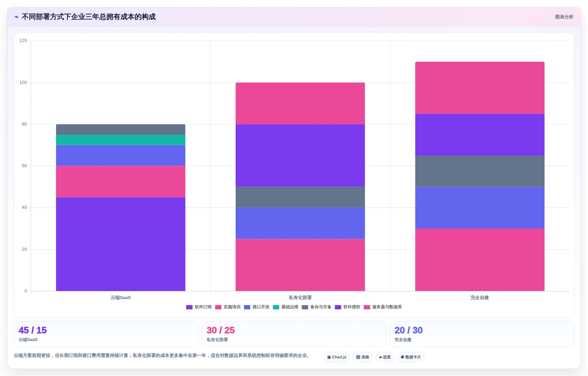Click the Chart.js tag
Viewport: 588px width, 376px height.
(337, 357)
